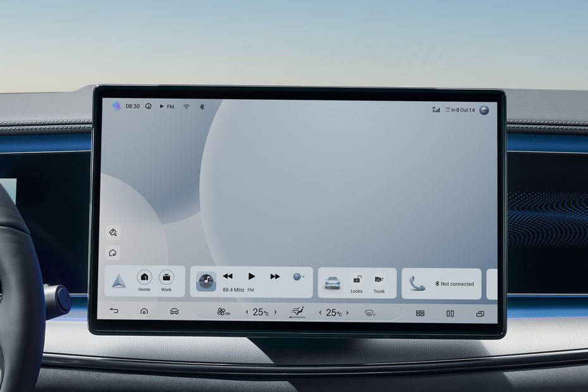Viewport: 588px width, 392px height.
Task: Open vehicle settings in bottom bar
Action: 175,311
